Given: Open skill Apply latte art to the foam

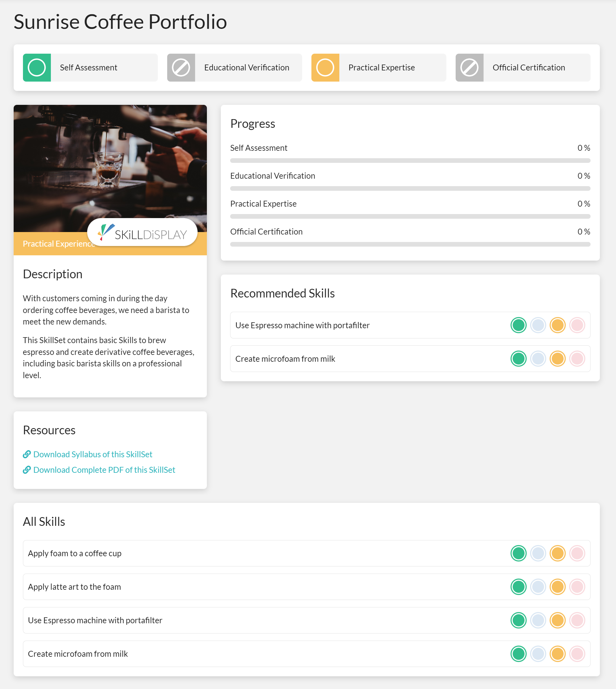Looking at the screenshot, I should pos(307,587).
